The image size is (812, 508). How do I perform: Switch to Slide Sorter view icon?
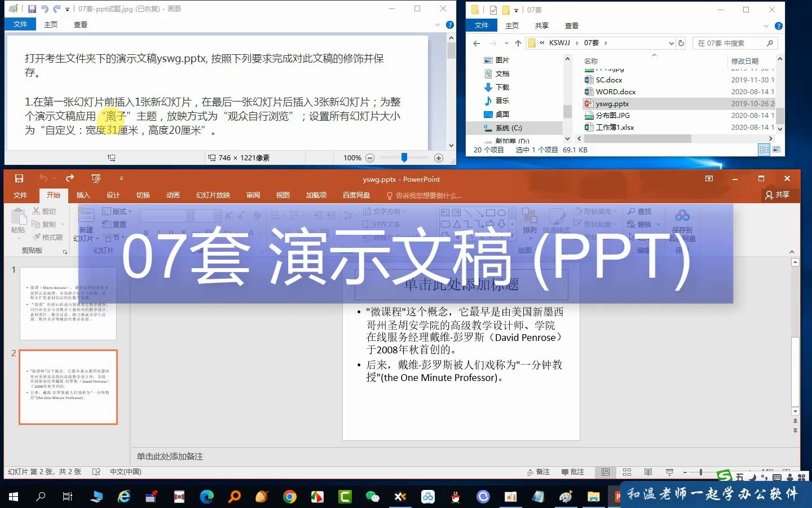click(x=626, y=472)
